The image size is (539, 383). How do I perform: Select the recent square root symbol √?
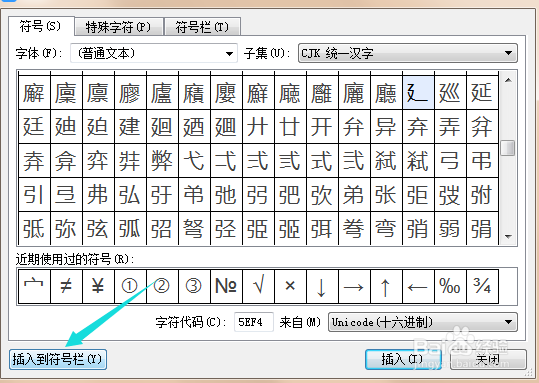click(258, 286)
